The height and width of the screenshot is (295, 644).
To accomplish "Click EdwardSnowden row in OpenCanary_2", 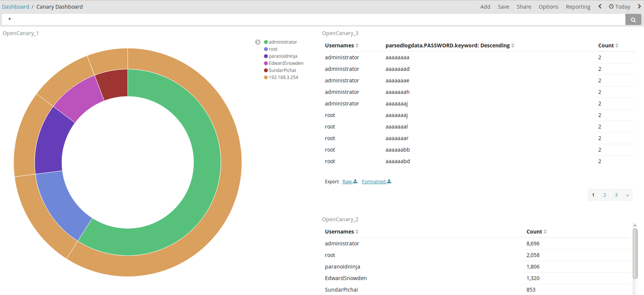I will pos(477,278).
